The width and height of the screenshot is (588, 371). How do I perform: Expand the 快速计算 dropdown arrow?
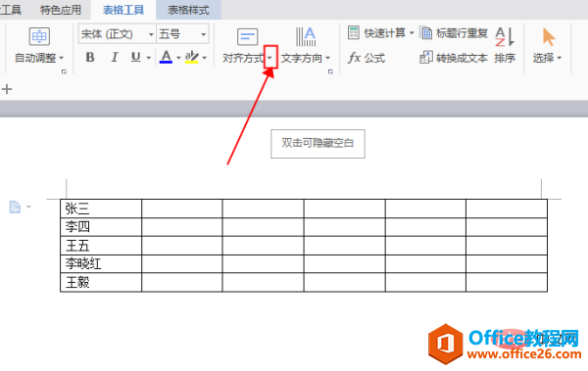[x=412, y=33]
